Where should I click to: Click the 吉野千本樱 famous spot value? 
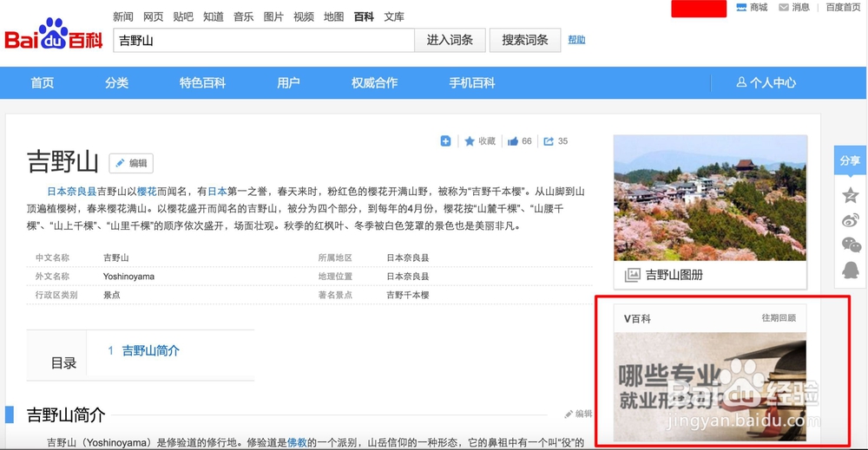pyautogui.click(x=408, y=295)
